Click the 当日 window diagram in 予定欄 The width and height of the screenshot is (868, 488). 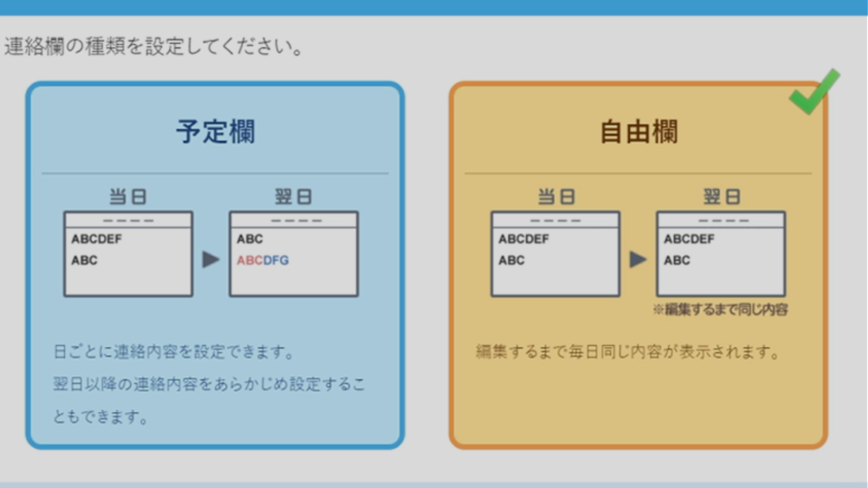[x=128, y=254]
